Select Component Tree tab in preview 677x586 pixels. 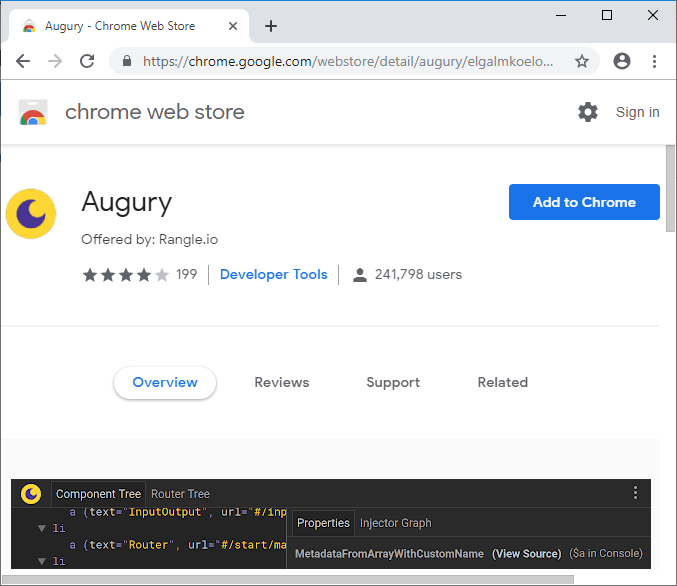point(98,494)
